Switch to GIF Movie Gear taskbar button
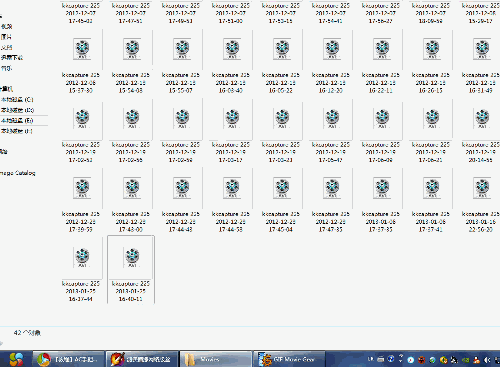Screen dimensions: 500x367 289,359
